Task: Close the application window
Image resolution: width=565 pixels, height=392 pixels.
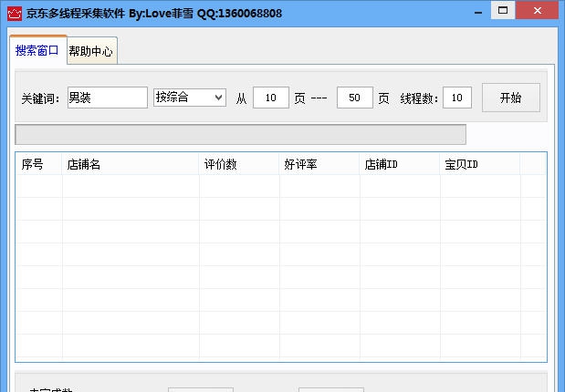Action: 538,10
